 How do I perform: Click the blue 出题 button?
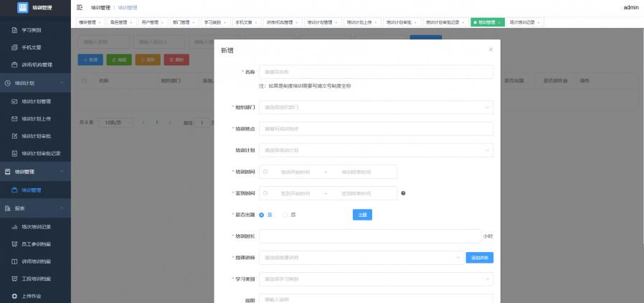(x=362, y=215)
